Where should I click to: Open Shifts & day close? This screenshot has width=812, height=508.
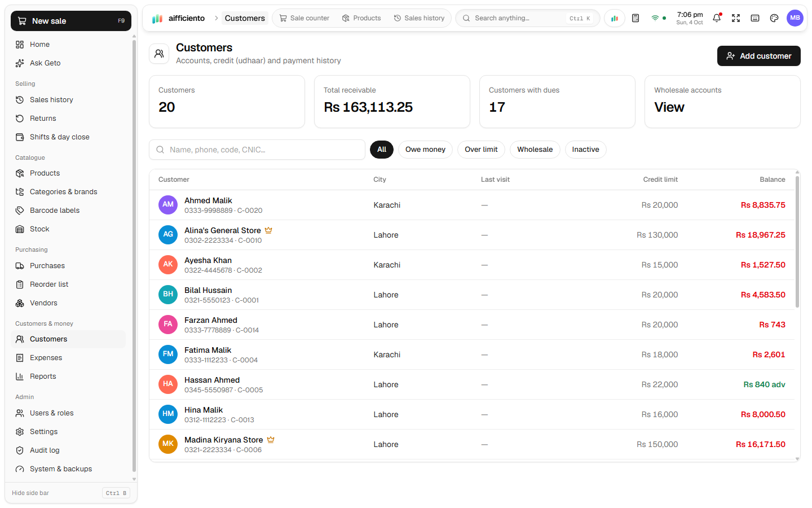(x=68, y=137)
